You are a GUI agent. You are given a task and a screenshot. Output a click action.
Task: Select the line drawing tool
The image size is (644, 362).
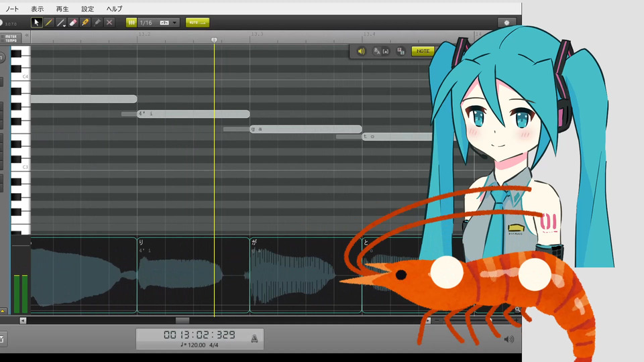pyautogui.click(x=61, y=23)
